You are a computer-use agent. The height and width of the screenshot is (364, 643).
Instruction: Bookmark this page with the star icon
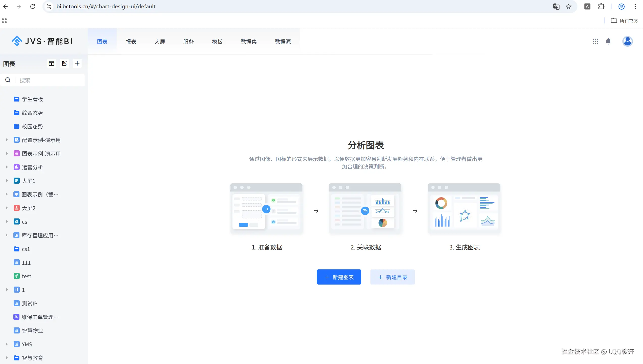tap(568, 7)
